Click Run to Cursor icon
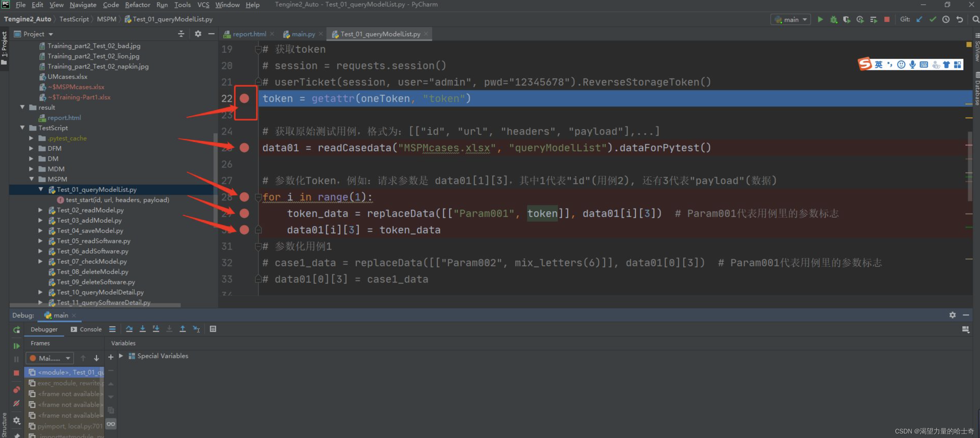This screenshot has height=438, width=980. tap(196, 329)
